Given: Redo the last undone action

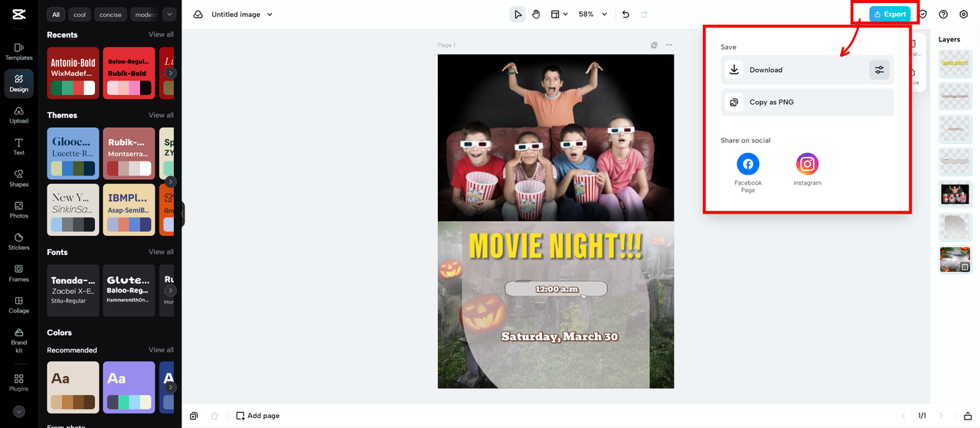Looking at the screenshot, I should click(x=644, y=15).
